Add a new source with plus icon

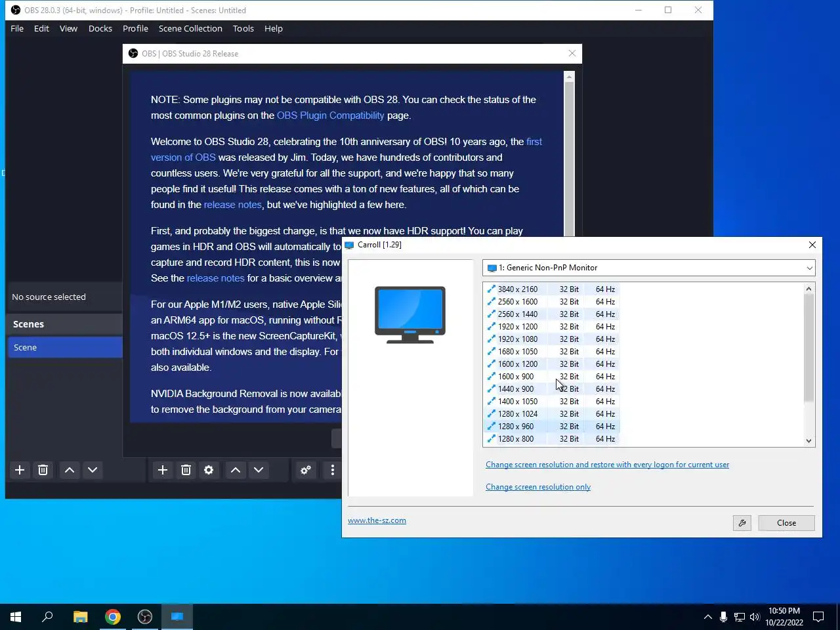click(163, 470)
